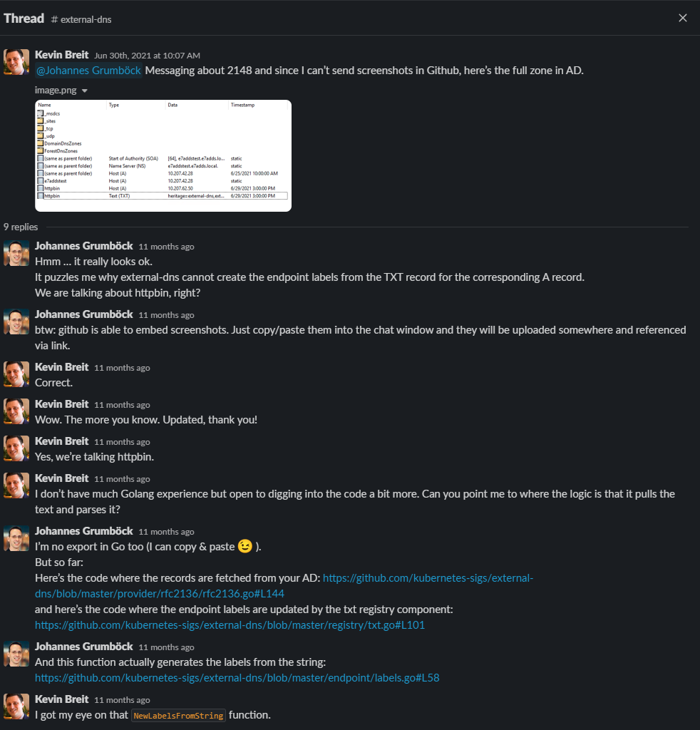Open the endpoint/labels.go#L58 link
This screenshot has height=730, width=700.
tap(237, 678)
